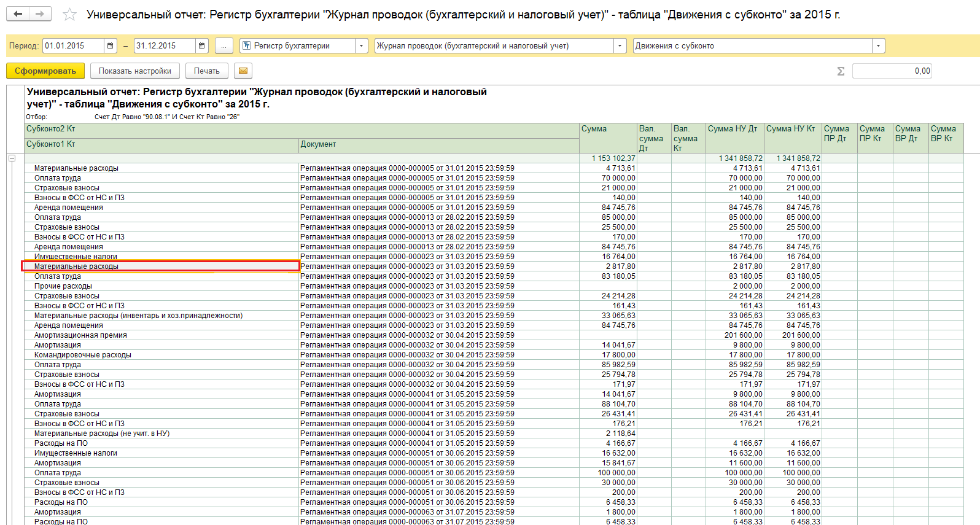The image size is (980, 525).
Task: Go back with the left arrow button
Action: tap(18, 14)
